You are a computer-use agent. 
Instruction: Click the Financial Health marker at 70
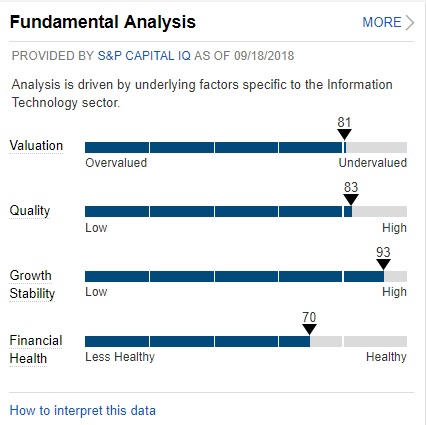[x=309, y=329]
